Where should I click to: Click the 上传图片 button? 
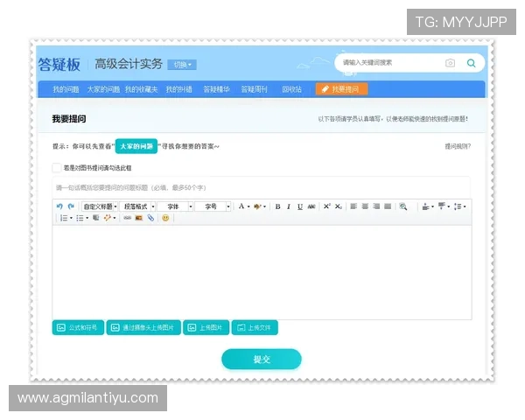pos(206,327)
